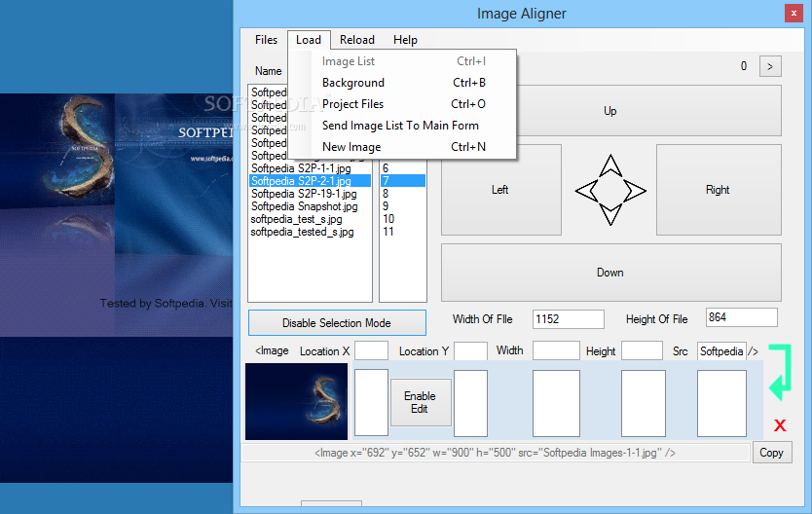Close the open Load menu

point(309,40)
